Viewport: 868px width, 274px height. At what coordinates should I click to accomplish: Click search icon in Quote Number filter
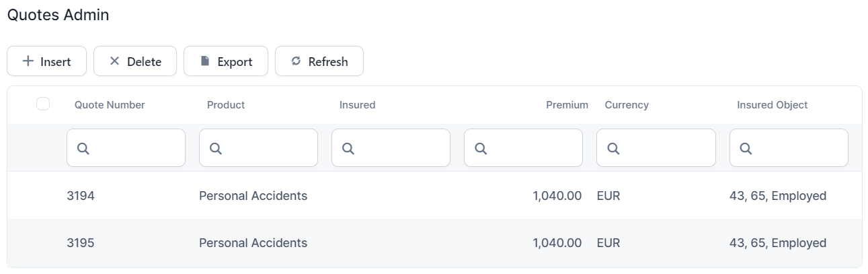(83, 149)
